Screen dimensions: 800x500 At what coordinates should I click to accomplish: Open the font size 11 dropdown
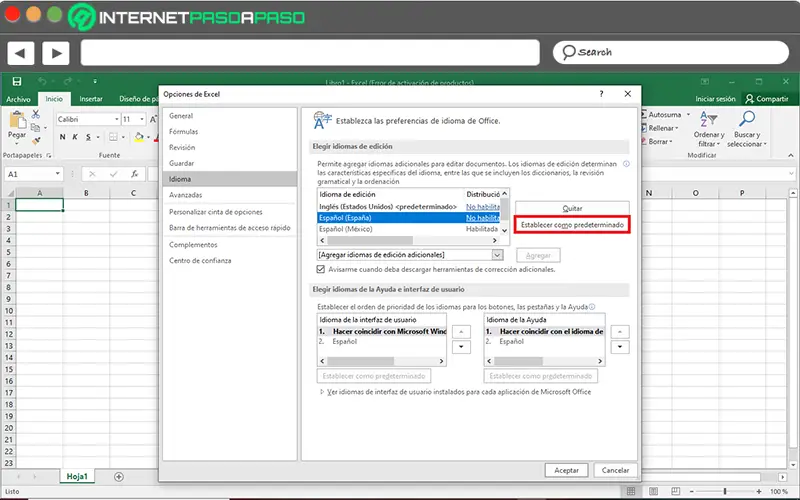tap(142, 119)
